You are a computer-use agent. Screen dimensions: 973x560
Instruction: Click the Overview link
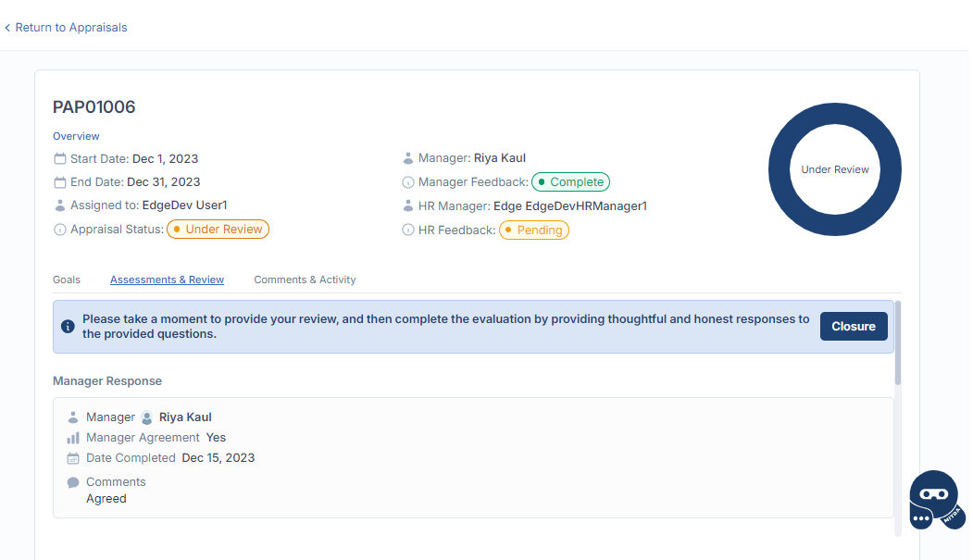[76, 136]
